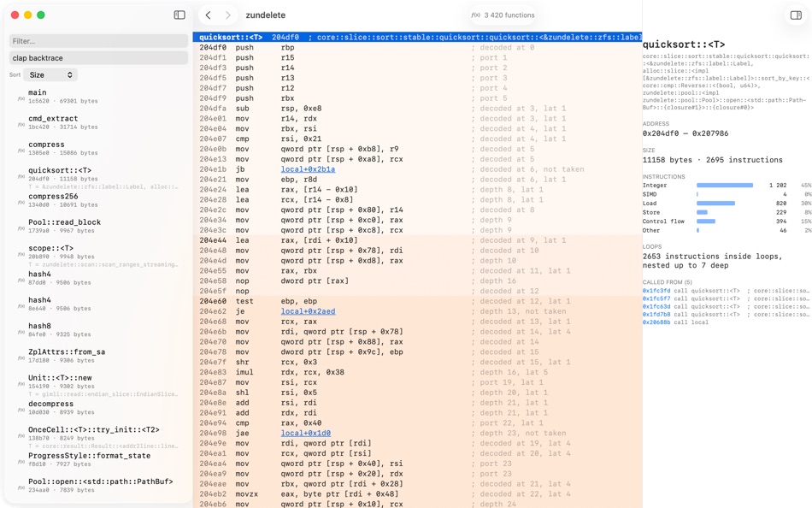Select cmd_extract function in the list
Viewport: 812px width, 508px height.
click(x=98, y=122)
